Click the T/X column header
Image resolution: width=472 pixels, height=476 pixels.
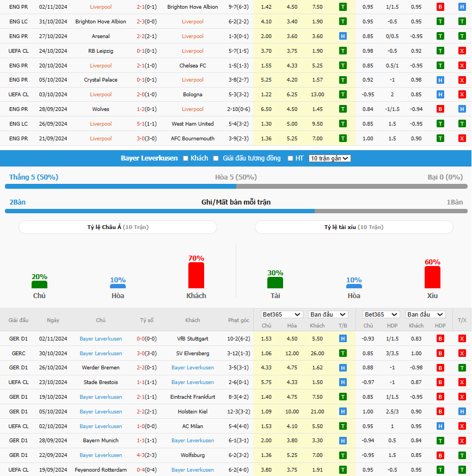coord(462,320)
